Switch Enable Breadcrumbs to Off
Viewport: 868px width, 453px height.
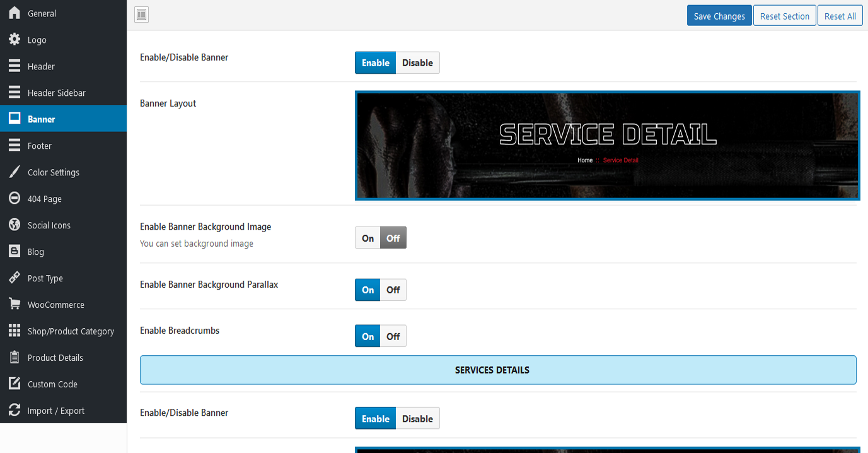coord(393,337)
